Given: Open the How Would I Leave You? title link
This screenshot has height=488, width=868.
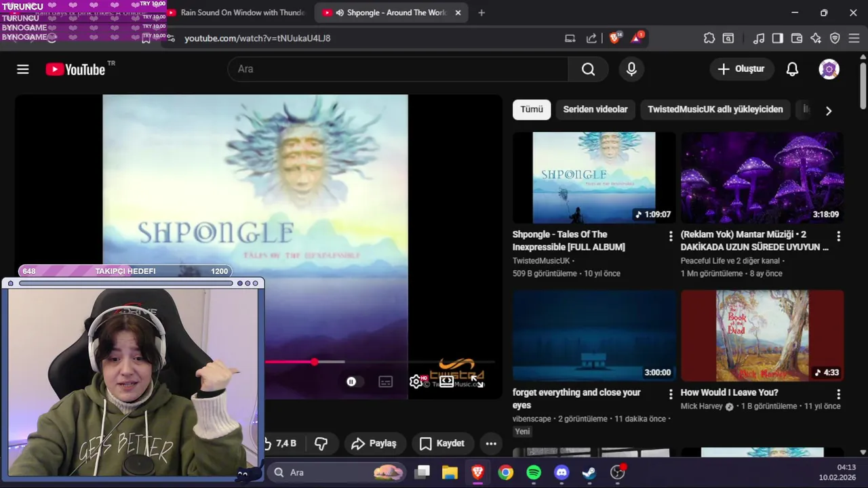Looking at the screenshot, I should point(730,392).
